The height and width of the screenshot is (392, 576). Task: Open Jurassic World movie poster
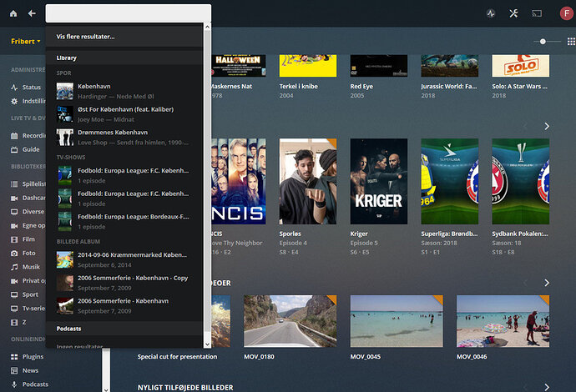click(450, 66)
